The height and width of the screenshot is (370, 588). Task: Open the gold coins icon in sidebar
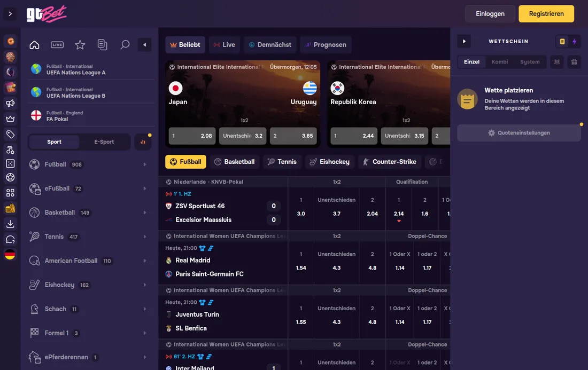coord(10,208)
